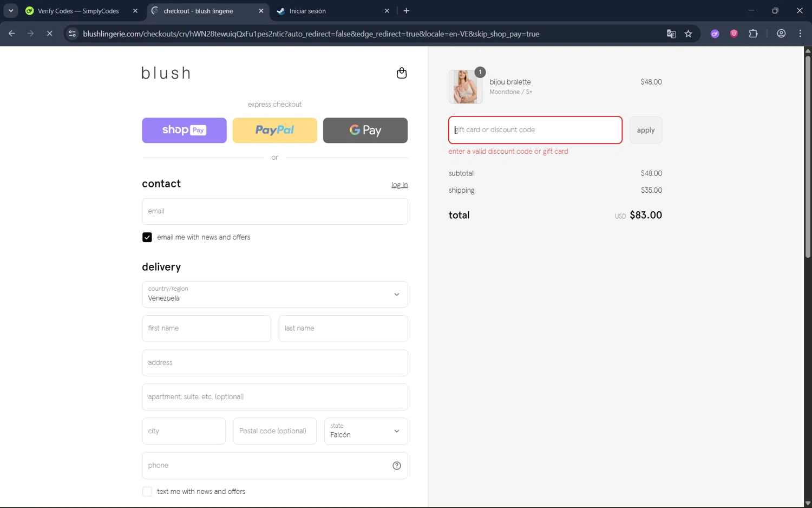Click the last name field

[x=343, y=329]
